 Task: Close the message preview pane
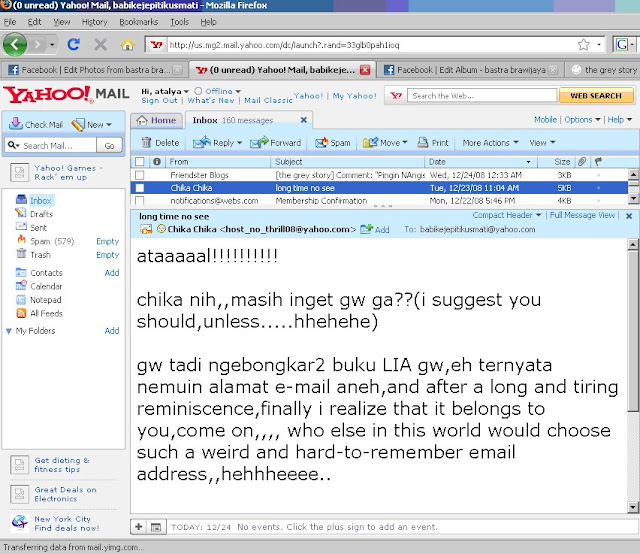pos(629,216)
